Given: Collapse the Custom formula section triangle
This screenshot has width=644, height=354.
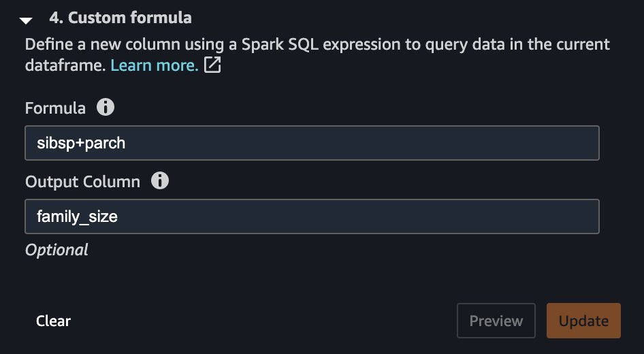Looking at the screenshot, I should click(x=26, y=20).
